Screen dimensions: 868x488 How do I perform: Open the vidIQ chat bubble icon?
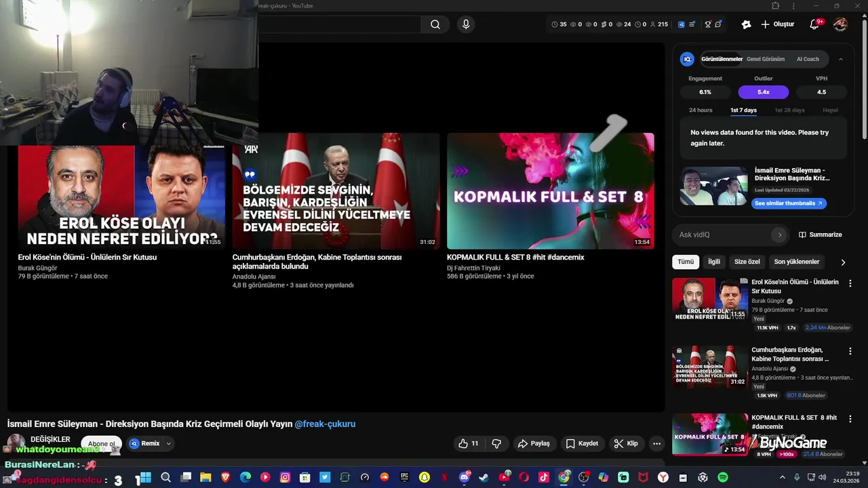point(718,24)
